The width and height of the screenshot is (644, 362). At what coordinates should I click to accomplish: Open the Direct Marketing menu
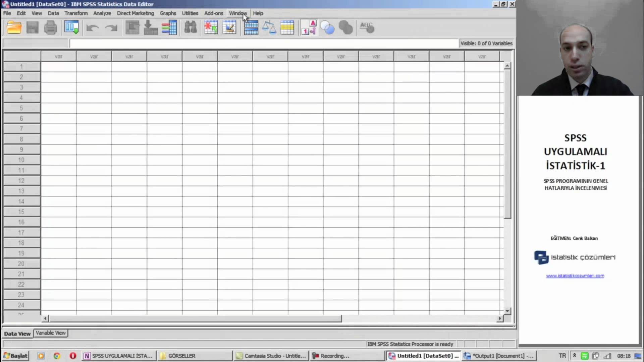coord(136,13)
